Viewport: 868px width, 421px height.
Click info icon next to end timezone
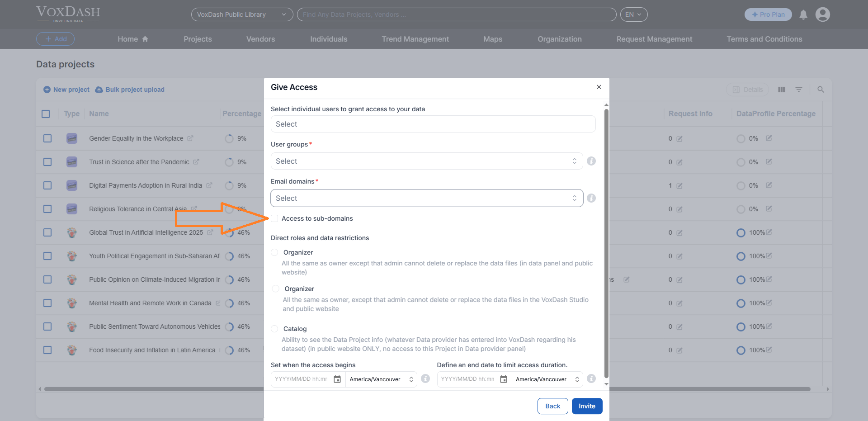click(x=591, y=378)
